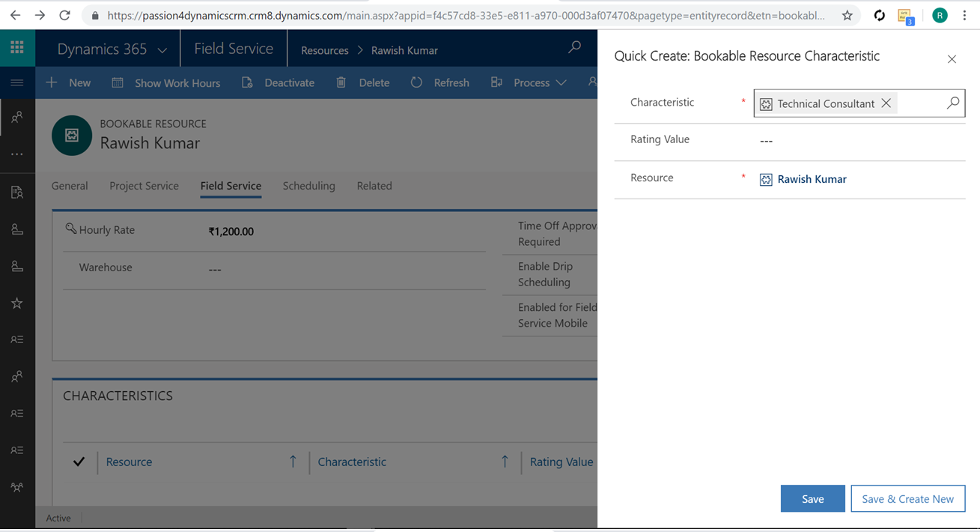Sort by the Characteristic column header

(352, 462)
